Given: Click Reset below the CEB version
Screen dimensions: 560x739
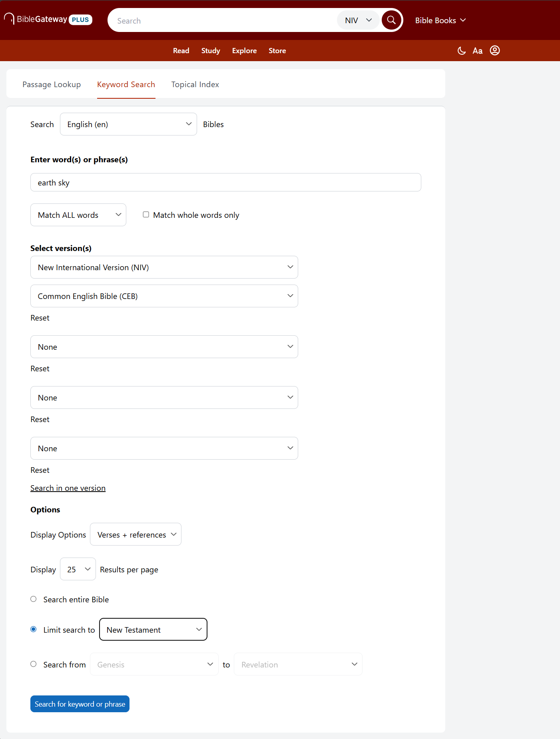Looking at the screenshot, I should [x=40, y=318].
